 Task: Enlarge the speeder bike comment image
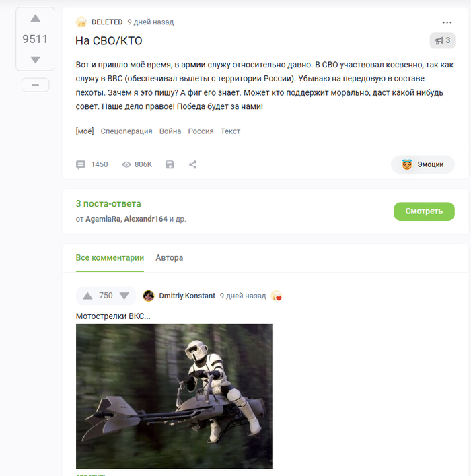[174, 396]
